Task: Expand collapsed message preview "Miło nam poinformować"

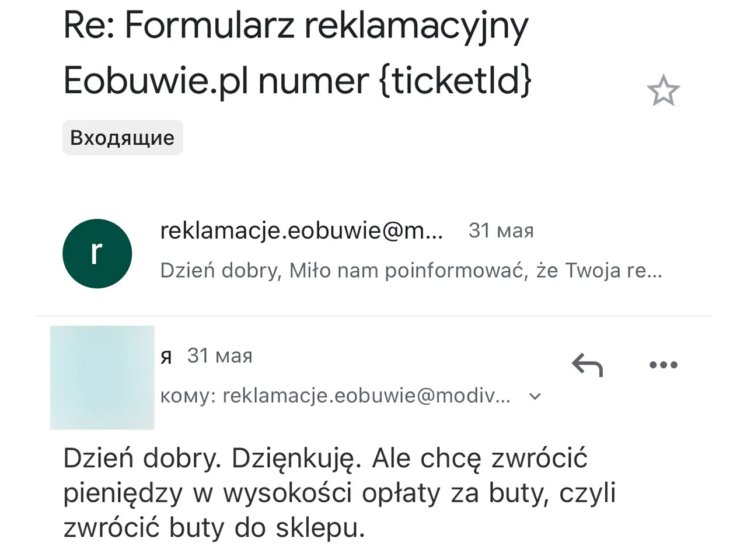Action: [411, 271]
